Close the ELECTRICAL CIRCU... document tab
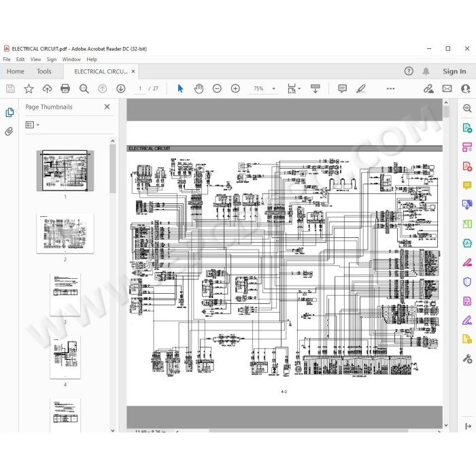Image resolution: width=476 pixels, height=476 pixels. click(133, 71)
